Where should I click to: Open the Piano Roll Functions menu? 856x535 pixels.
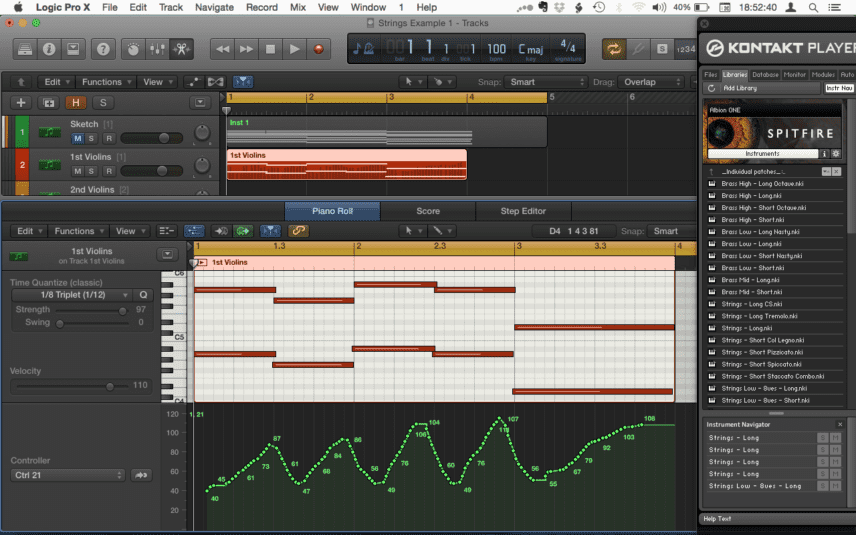(79, 231)
